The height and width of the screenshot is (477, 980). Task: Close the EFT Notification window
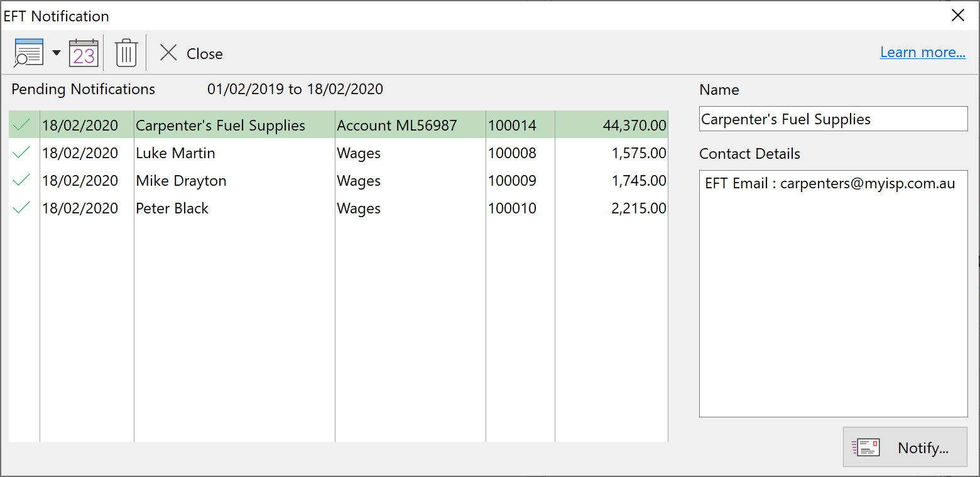[958, 16]
